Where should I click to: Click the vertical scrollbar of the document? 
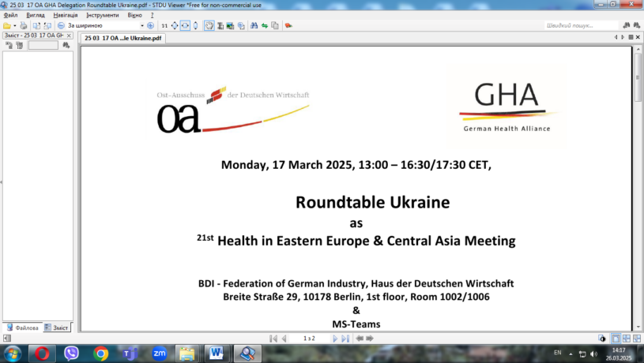pyautogui.click(x=638, y=197)
